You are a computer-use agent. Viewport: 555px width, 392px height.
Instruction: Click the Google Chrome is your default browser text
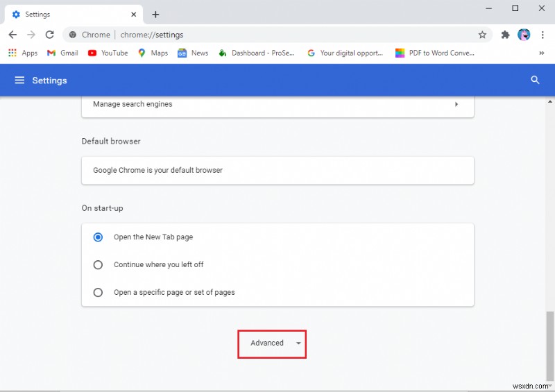point(158,170)
